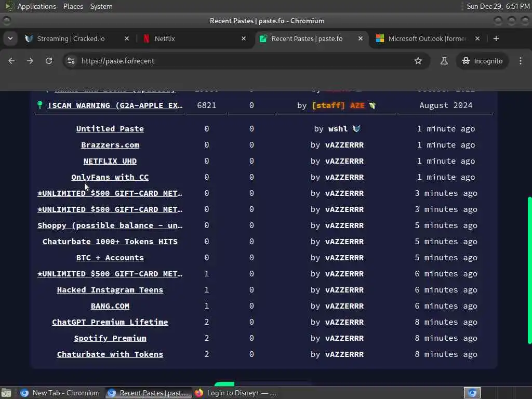The image size is (532, 399).
Task: Click the icon beside staff AZE name
Action: point(372,105)
